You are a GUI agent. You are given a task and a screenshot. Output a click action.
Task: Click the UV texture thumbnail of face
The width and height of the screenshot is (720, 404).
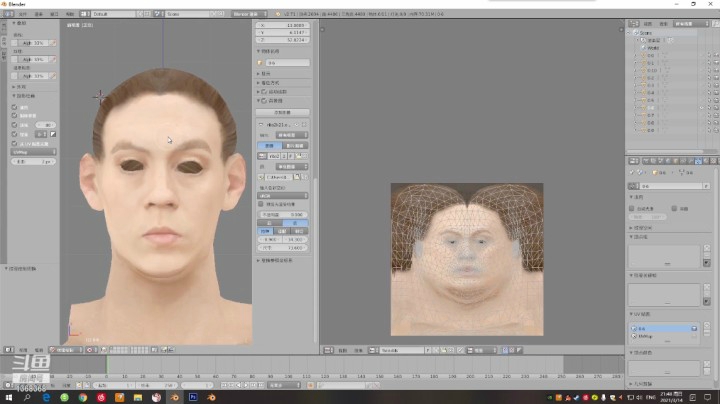(x=467, y=259)
